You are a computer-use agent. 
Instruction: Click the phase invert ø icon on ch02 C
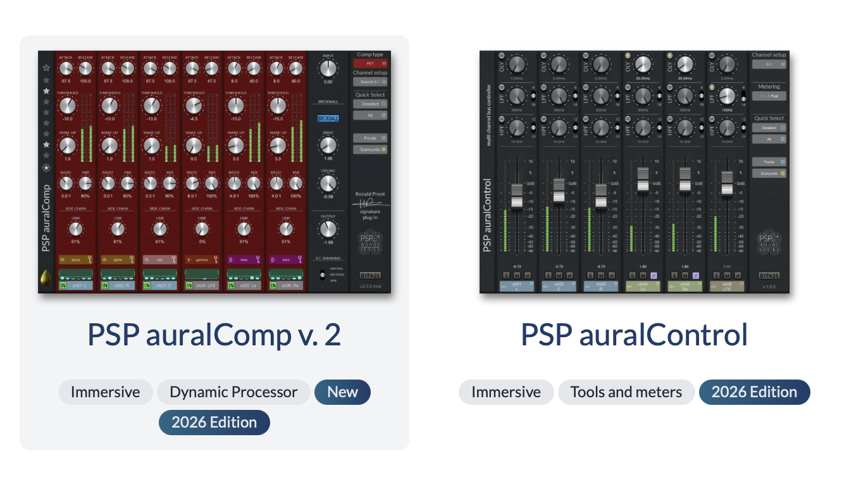click(x=569, y=275)
